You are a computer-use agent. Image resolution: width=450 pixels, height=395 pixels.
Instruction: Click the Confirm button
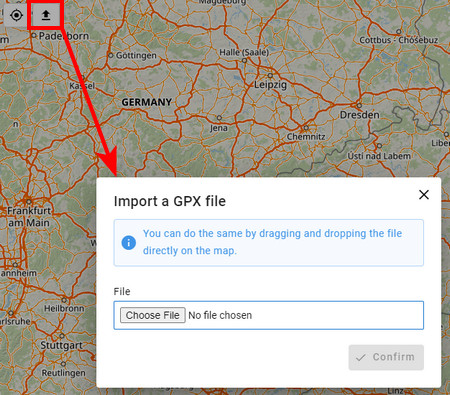(x=386, y=357)
